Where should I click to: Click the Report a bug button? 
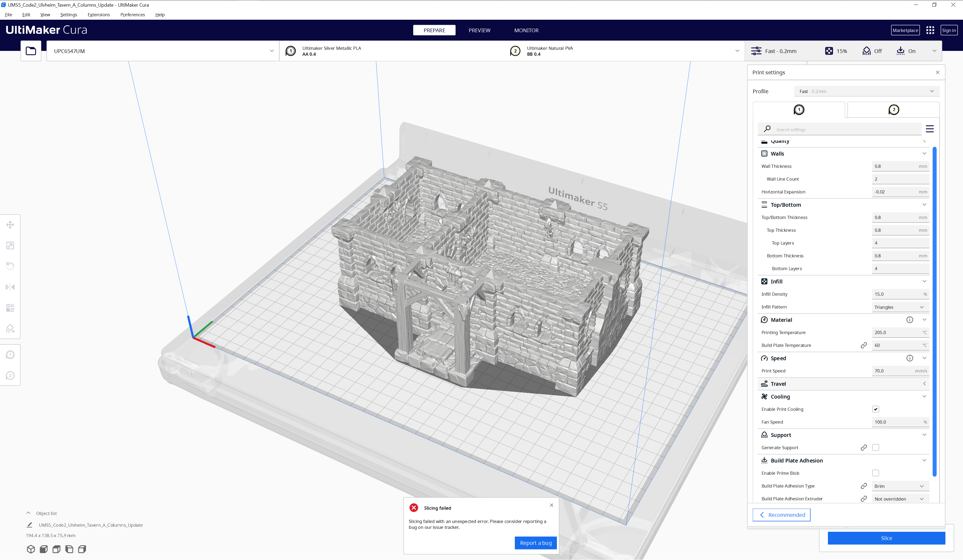tap(535, 543)
